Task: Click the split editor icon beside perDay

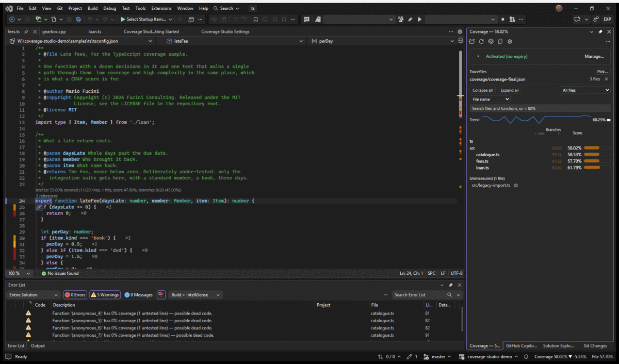Action: click(x=460, y=41)
